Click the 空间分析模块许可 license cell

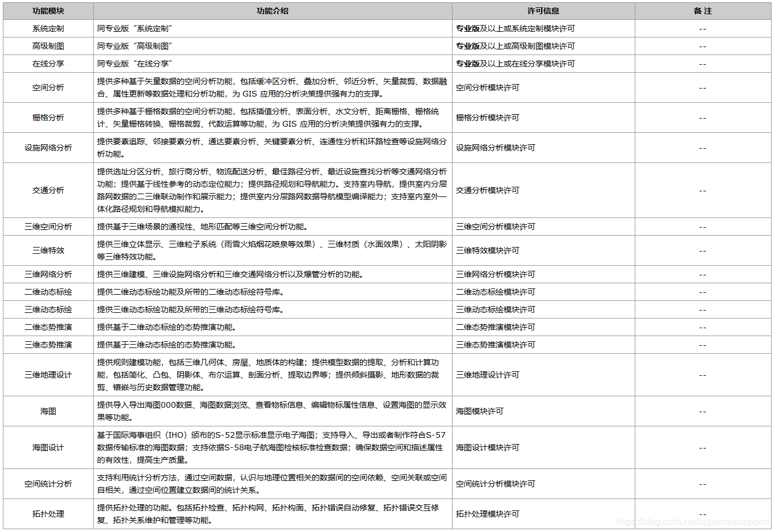coord(543,87)
